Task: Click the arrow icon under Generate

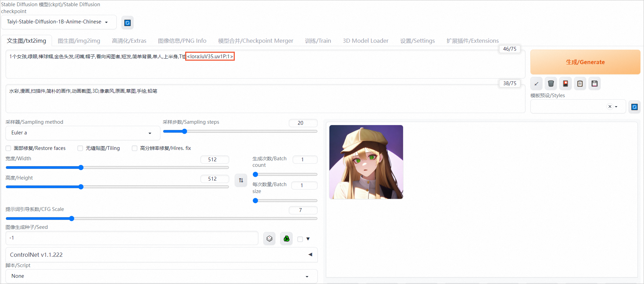Action: click(x=536, y=83)
